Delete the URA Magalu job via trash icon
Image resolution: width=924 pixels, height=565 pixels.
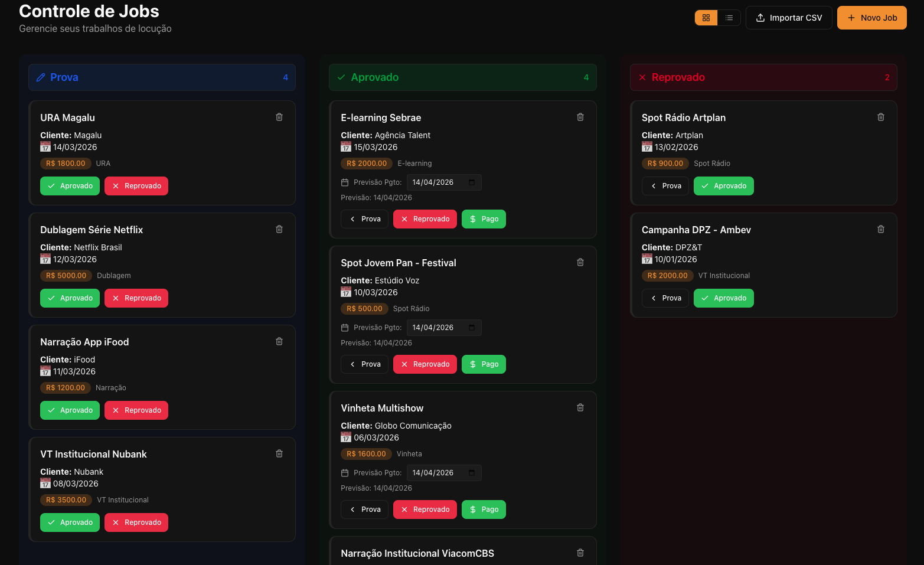279,117
